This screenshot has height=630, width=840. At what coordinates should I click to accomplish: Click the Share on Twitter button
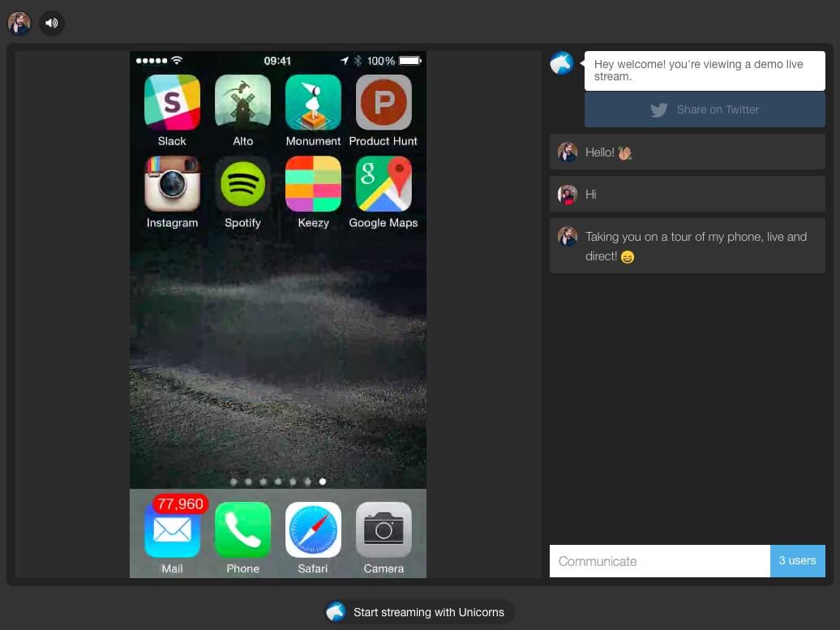[705, 109]
